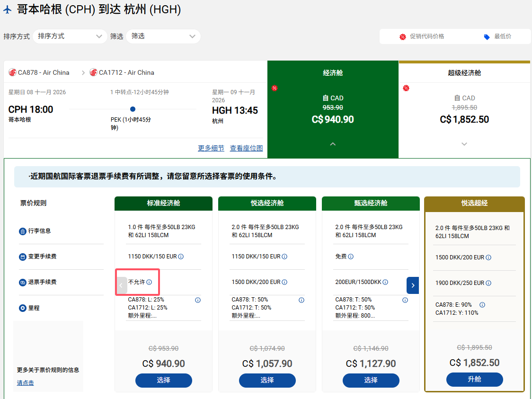Open the 请点击 fare rules link
The width and height of the screenshot is (532, 399).
(x=26, y=383)
